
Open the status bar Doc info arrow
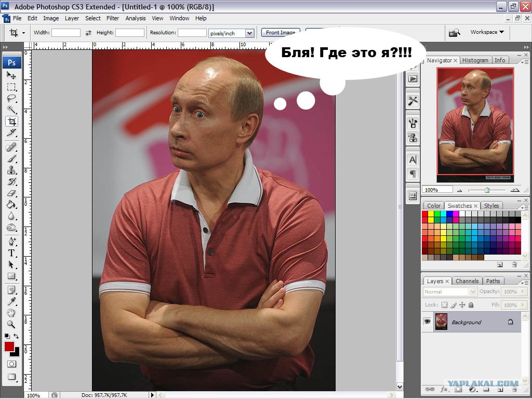tap(152, 395)
